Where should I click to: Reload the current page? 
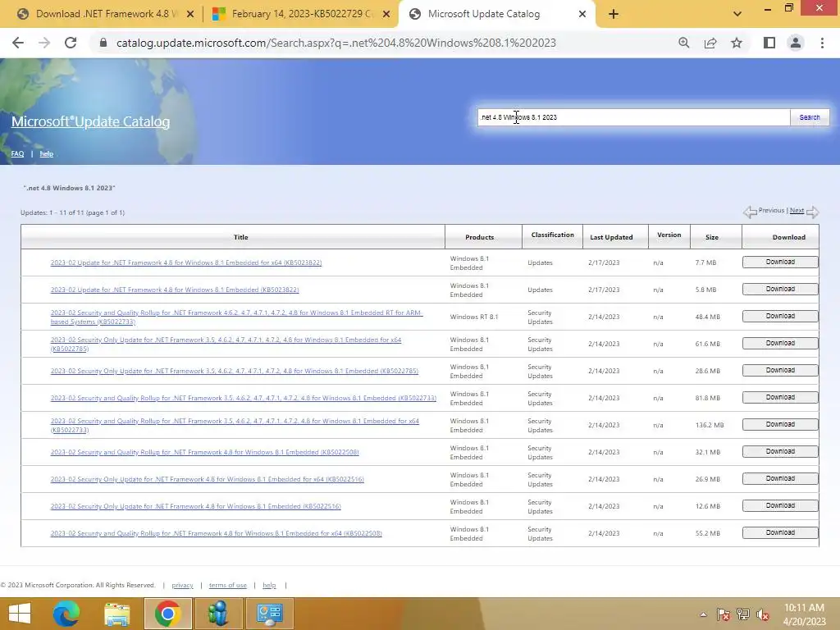pos(71,43)
